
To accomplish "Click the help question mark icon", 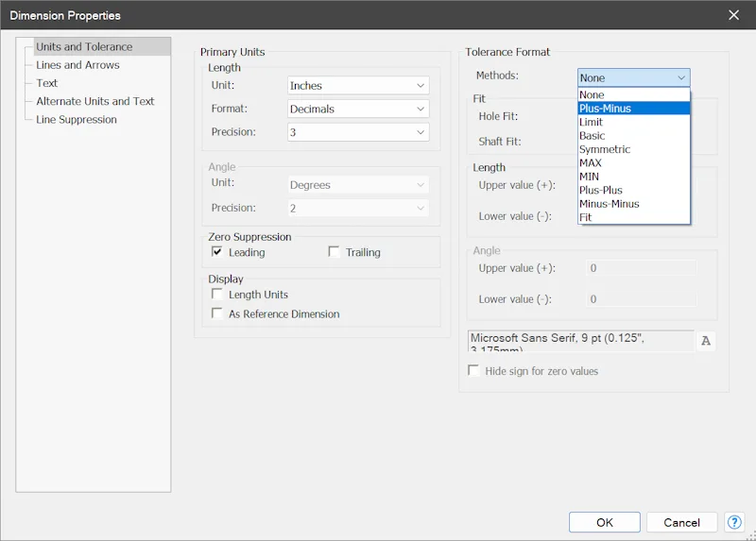I will [734, 522].
